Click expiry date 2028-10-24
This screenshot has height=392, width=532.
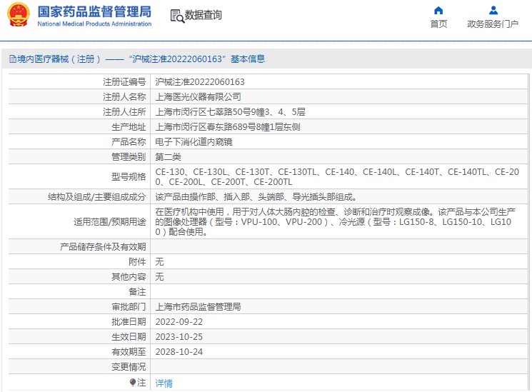coord(179,351)
